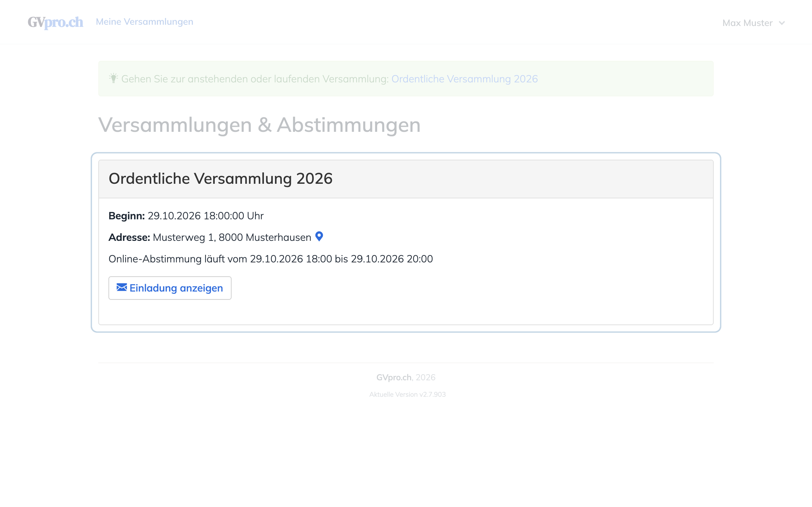Click the Ordentliche Versammlung 2026 card heading
This screenshot has height=507, width=812.
pyautogui.click(x=221, y=179)
